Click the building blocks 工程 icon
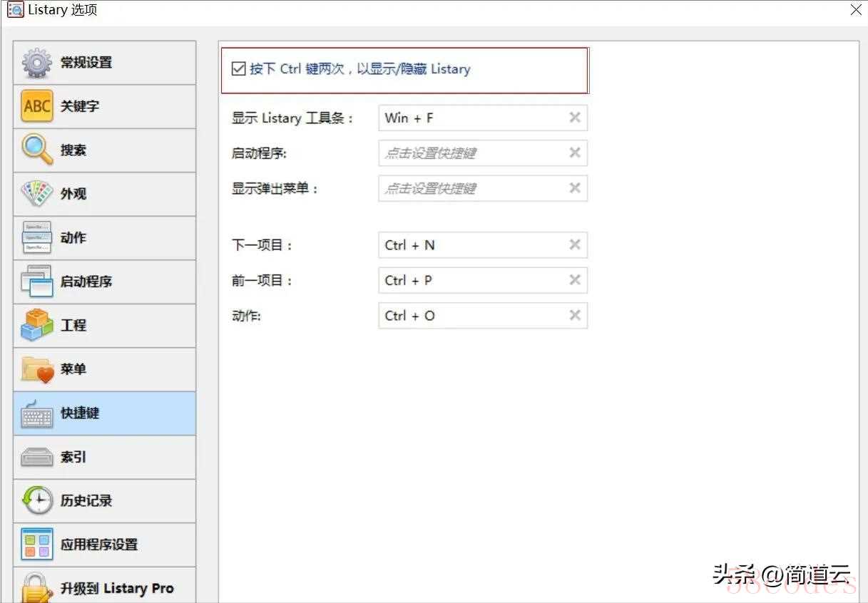868x603 pixels. click(x=36, y=326)
